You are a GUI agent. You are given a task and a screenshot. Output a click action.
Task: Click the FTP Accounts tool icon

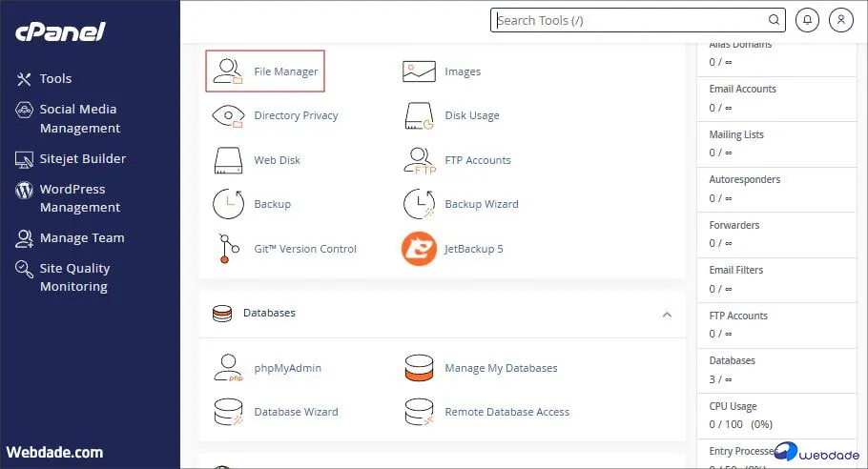tap(420, 160)
